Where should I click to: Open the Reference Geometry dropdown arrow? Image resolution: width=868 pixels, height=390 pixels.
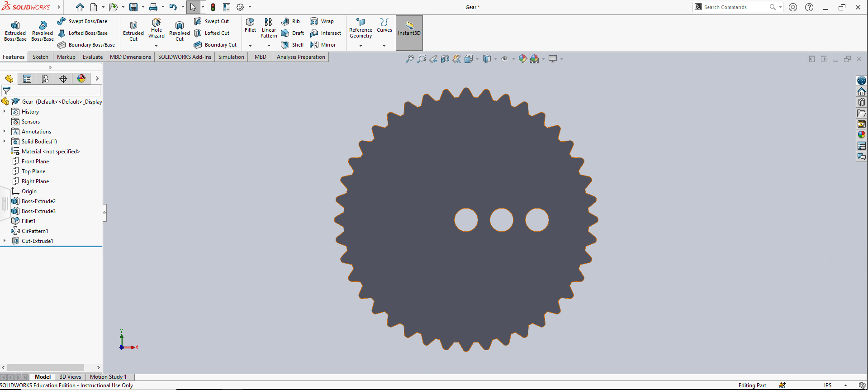pos(360,46)
